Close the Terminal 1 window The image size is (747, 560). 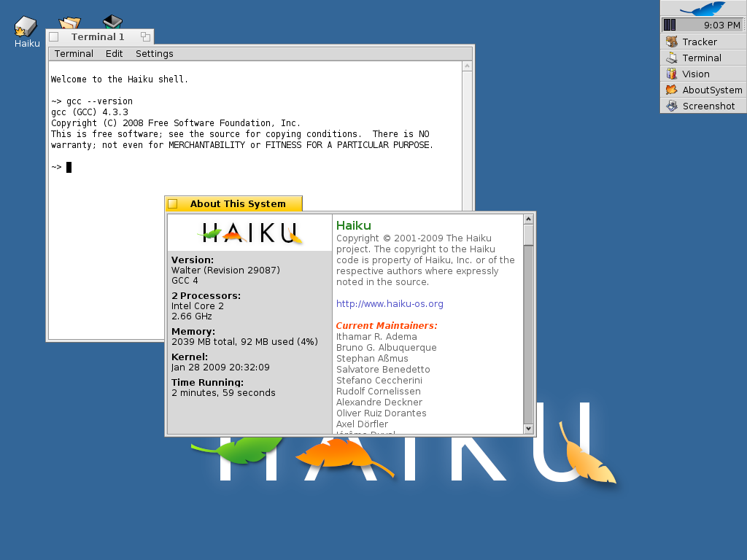tap(54, 36)
